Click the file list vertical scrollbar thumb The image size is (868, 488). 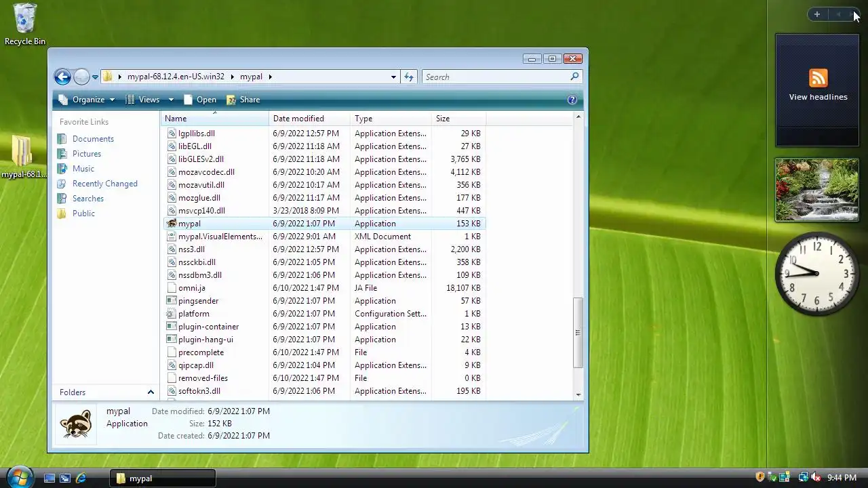(x=578, y=333)
